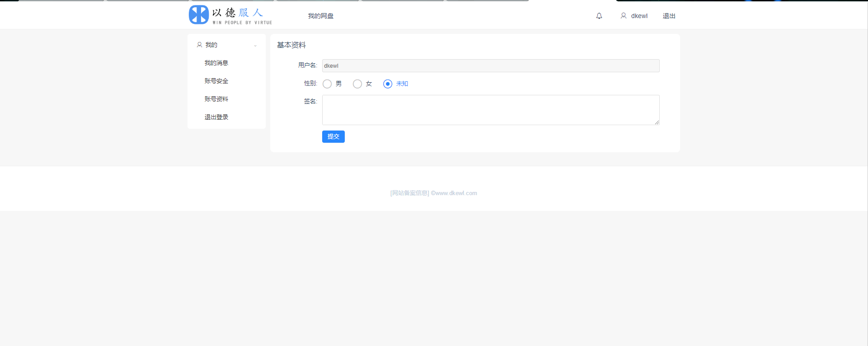
Task: Open 我的网盘 in the top navigation
Action: click(321, 16)
